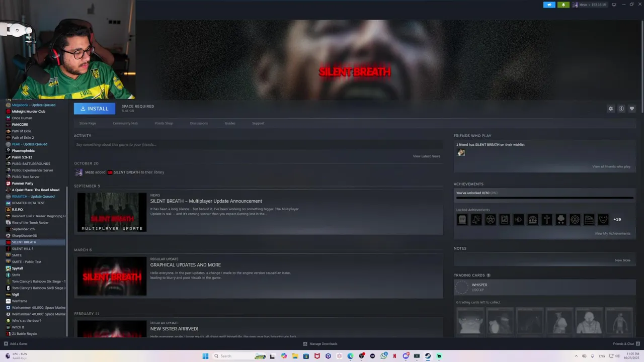Open the Community Hub tab

point(125,123)
